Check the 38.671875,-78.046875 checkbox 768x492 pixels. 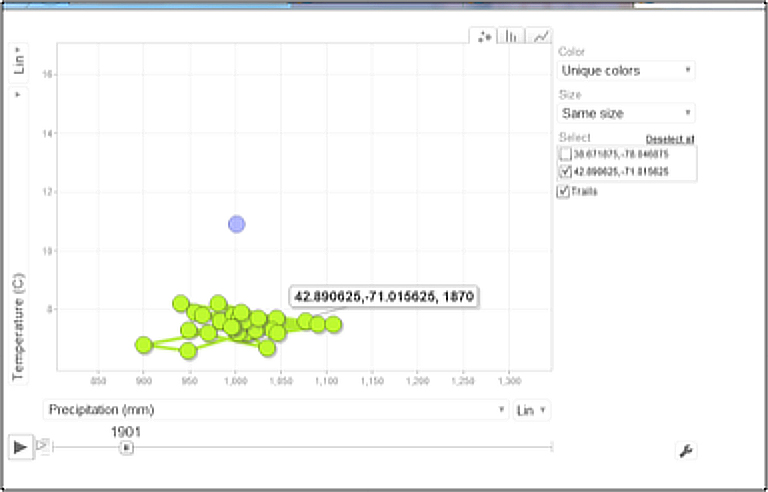(x=566, y=155)
